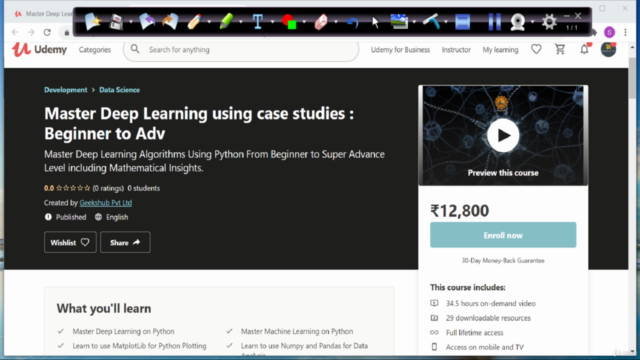Select the eraser tool

[x=321, y=22]
